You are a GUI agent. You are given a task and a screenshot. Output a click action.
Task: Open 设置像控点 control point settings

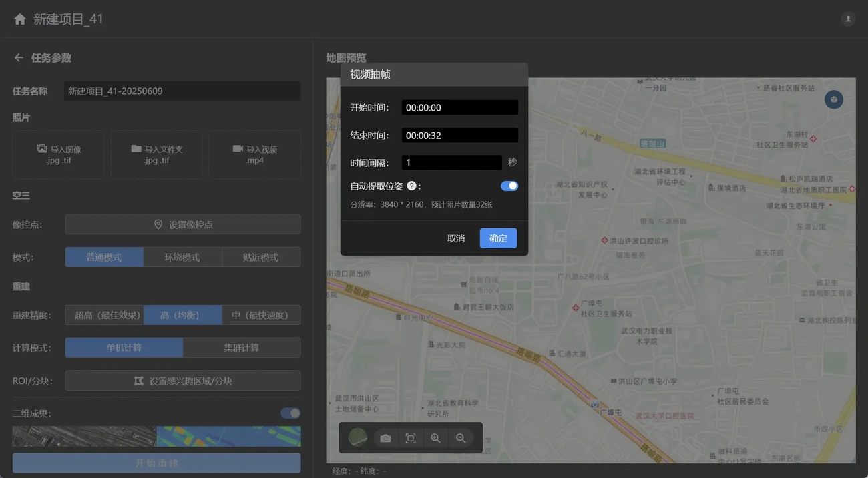[x=182, y=224]
